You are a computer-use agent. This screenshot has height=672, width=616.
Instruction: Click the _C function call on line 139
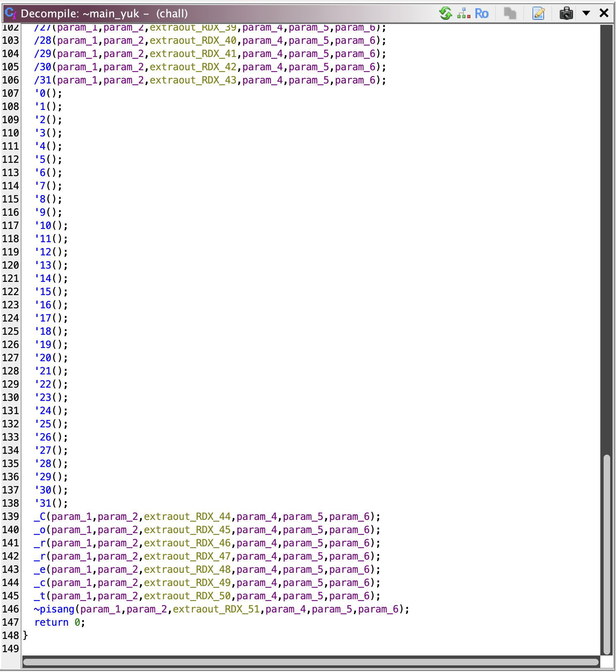40,516
